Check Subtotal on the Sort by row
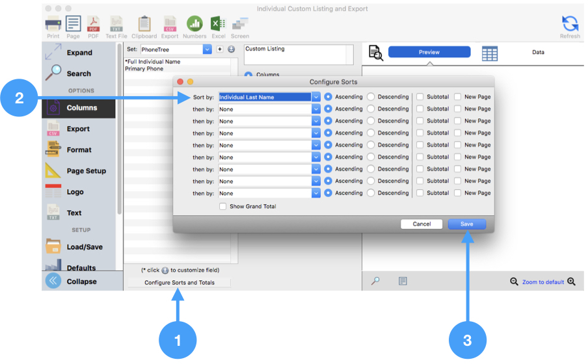This screenshot has height=364, width=588. click(420, 97)
